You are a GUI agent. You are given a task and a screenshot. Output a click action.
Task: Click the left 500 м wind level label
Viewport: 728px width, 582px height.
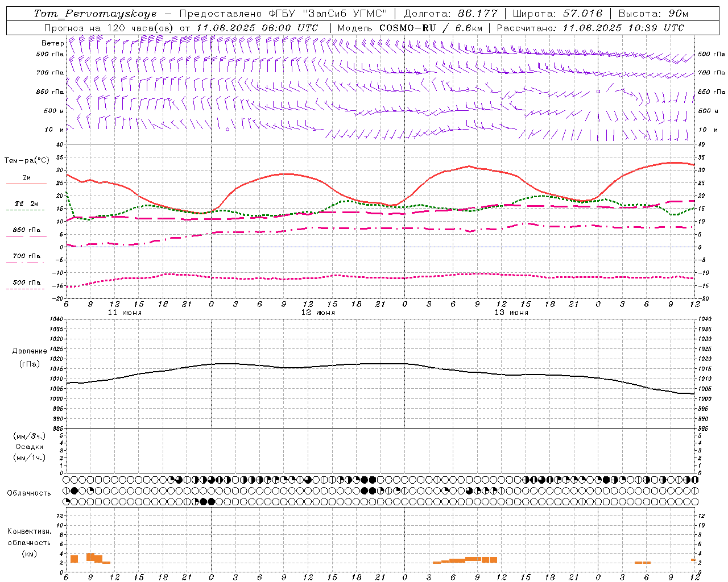54,111
